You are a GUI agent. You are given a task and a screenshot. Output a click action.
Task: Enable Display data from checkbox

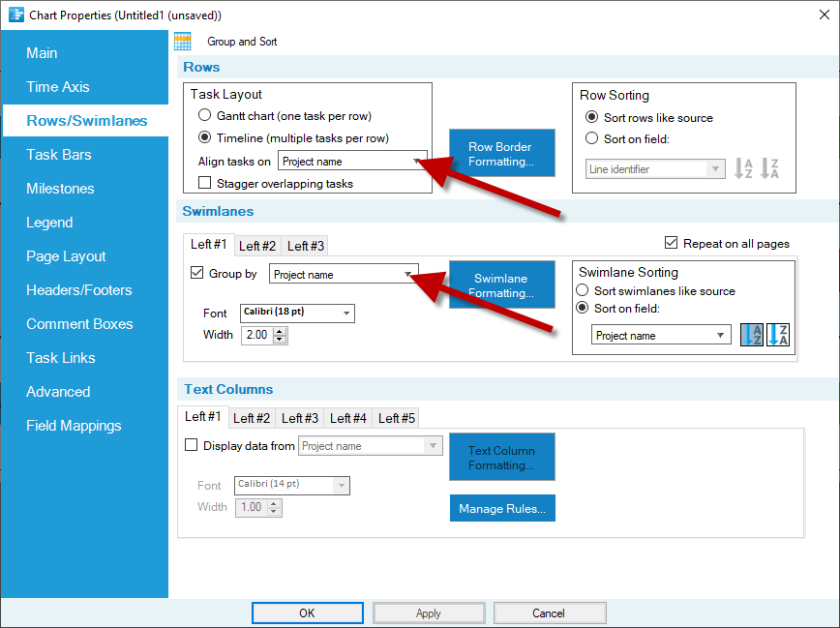click(191, 445)
